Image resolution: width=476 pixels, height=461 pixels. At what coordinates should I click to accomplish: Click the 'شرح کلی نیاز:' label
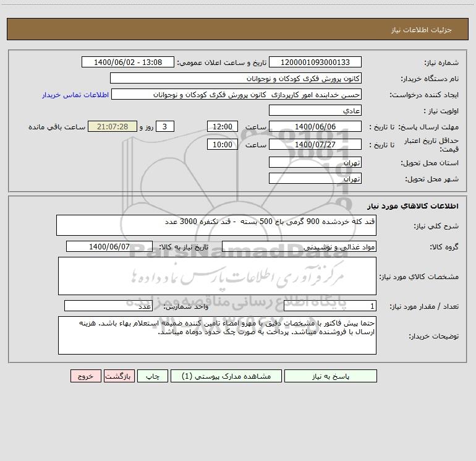point(436,226)
